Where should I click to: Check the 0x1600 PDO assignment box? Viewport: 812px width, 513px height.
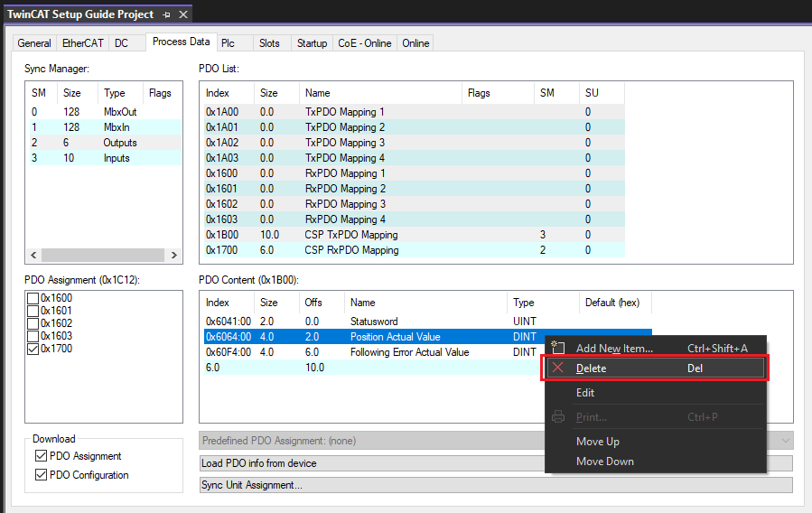tap(33, 298)
